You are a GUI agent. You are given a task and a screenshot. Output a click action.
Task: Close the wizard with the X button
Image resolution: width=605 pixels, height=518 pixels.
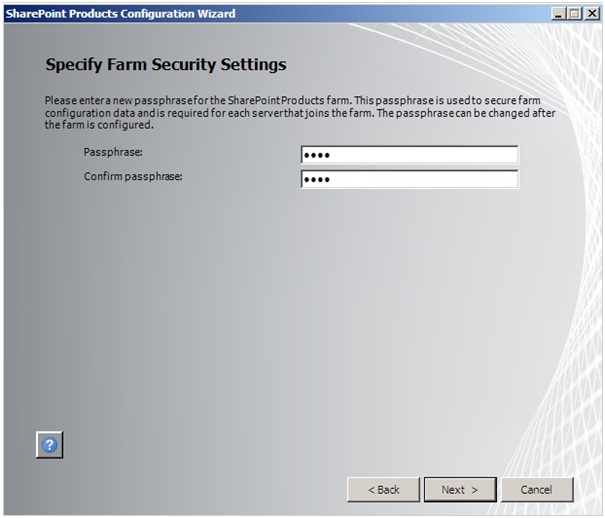[x=592, y=14]
